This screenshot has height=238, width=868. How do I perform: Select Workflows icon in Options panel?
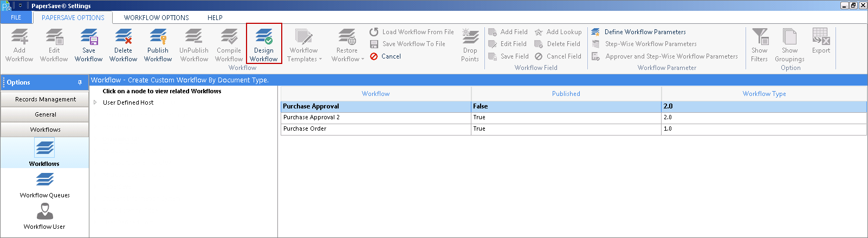point(44,152)
